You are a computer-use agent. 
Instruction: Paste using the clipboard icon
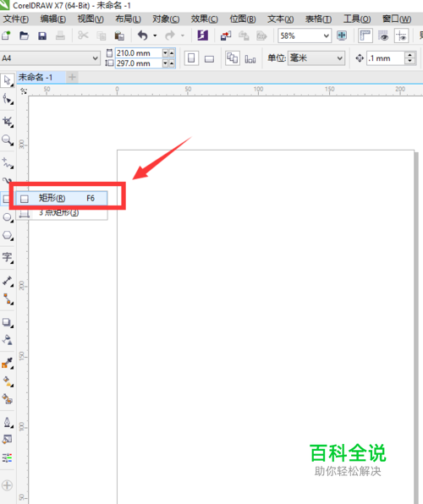119,36
